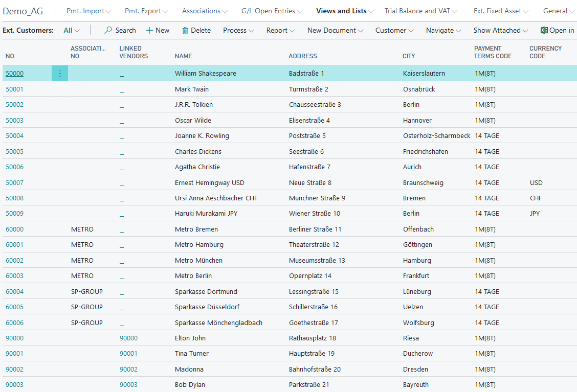577x392 pixels.
Task: Open the Show Attached menu
Action: click(x=500, y=31)
